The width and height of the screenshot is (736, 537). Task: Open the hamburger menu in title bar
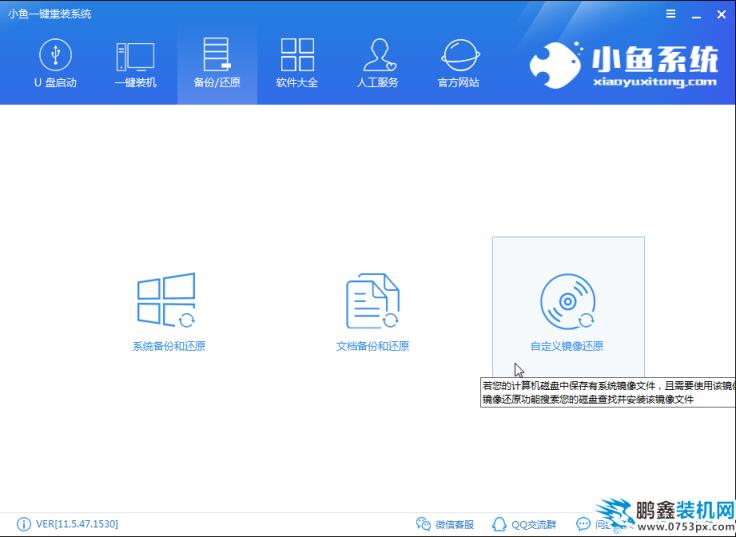(x=671, y=14)
